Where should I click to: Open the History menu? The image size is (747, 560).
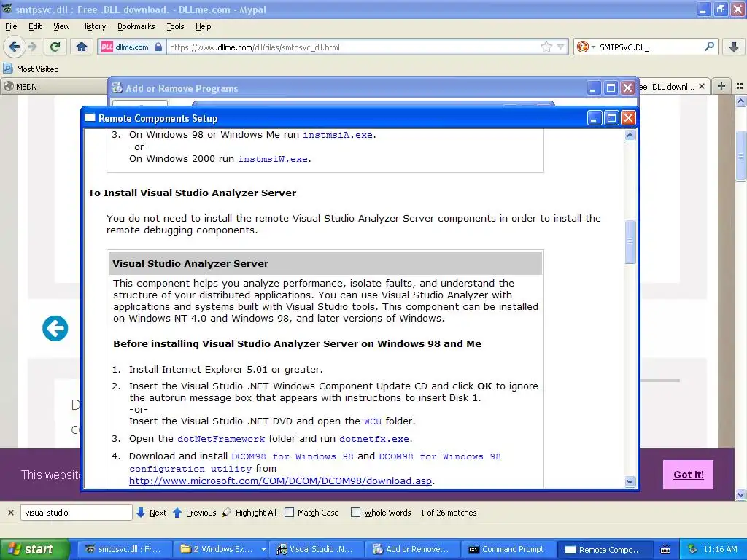(x=93, y=26)
